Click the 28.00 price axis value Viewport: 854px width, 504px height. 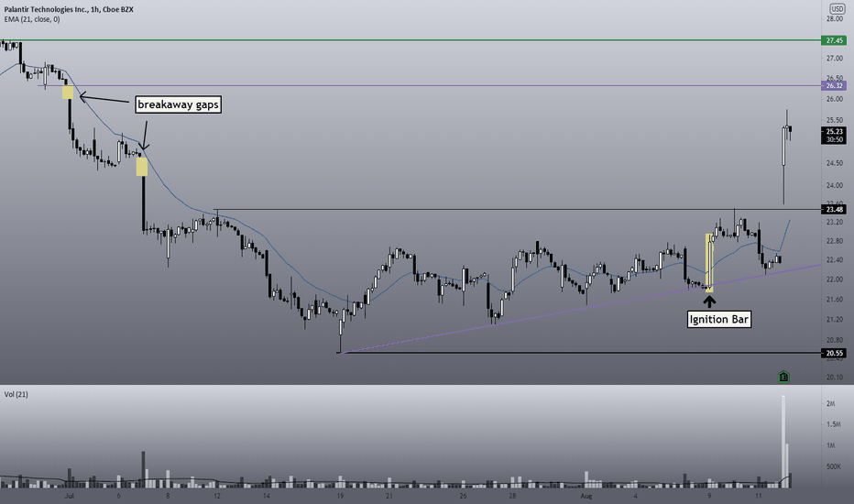(x=835, y=19)
